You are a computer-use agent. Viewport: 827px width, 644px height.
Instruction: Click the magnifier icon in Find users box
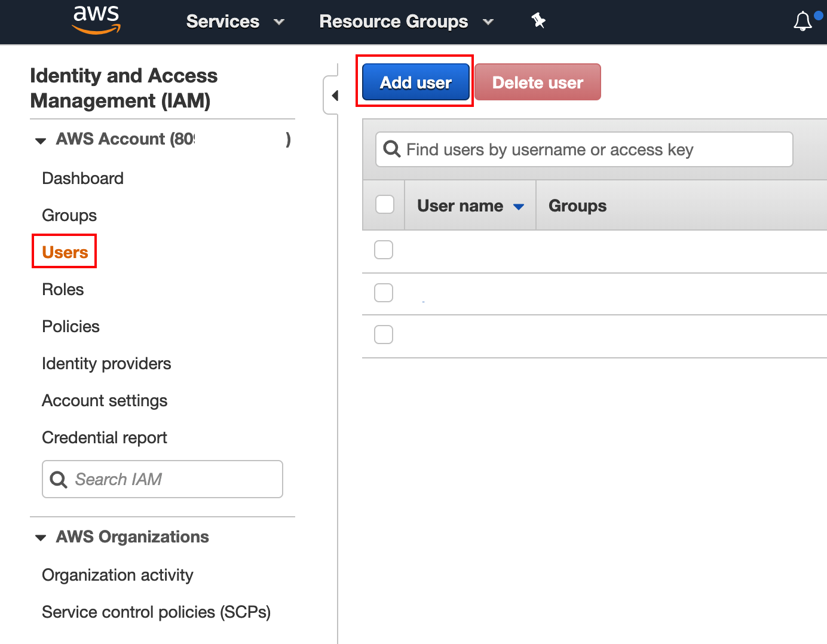click(391, 149)
